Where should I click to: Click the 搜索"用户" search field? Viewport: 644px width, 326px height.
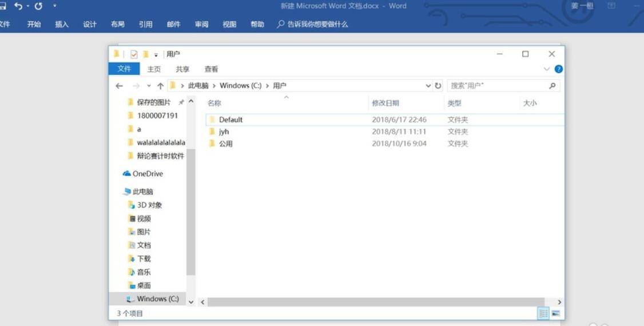(x=503, y=85)
